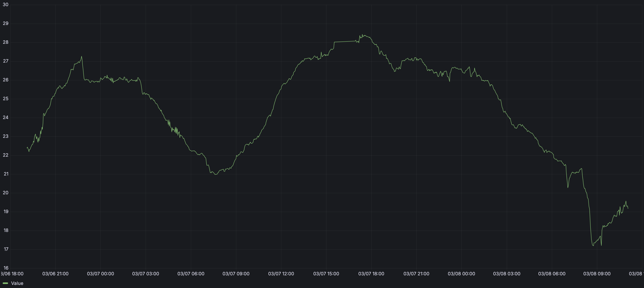Click the 03/07 06:00 time axis label

(191, 273)
